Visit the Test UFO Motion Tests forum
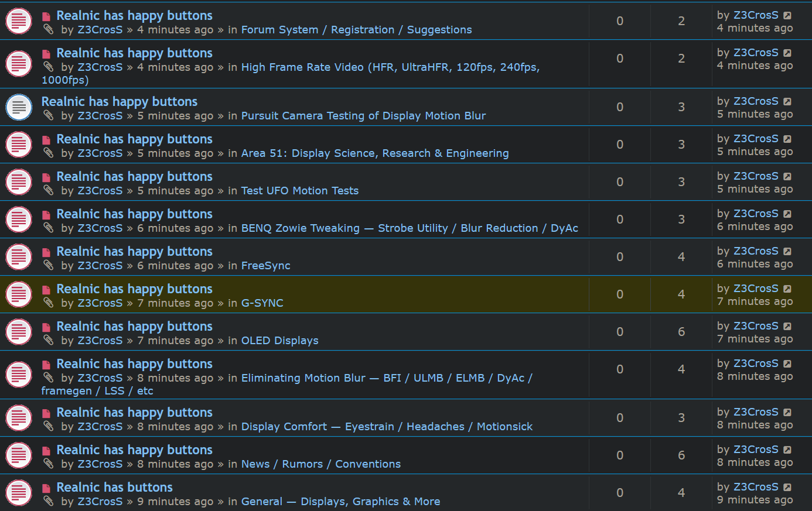The height and width of the screenshot is (511, 812). point(299,191)
